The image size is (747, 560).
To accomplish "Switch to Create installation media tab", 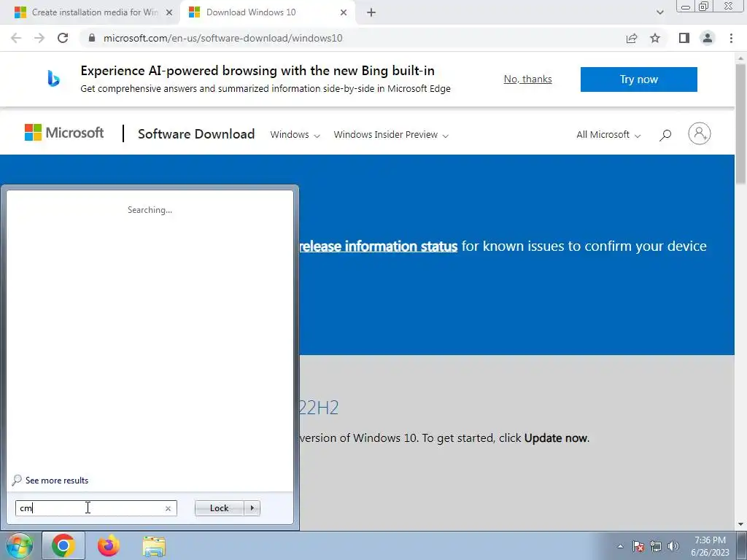I will click(90, 12).
